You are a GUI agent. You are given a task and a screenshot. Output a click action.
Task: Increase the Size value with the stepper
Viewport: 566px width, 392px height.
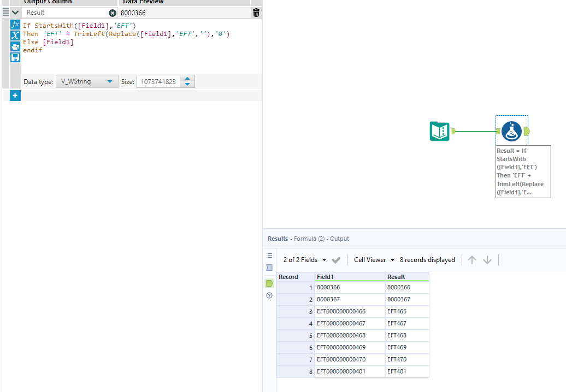click(x=188, y=78)
